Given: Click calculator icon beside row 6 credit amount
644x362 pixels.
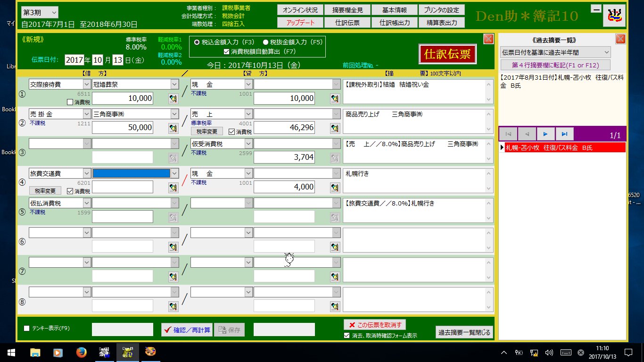Looking at the screenshot, I should click(335, 247).
